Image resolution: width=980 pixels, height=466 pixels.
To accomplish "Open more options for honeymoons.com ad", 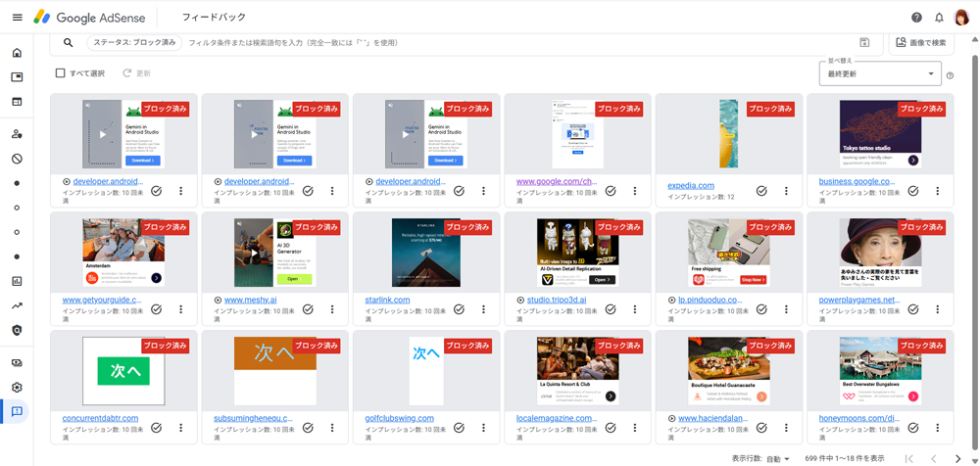I will point(937,428).
